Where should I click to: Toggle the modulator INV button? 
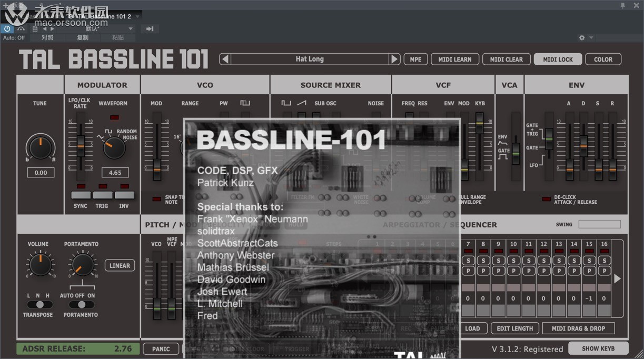pyautogui.click(x=124, y=195)
